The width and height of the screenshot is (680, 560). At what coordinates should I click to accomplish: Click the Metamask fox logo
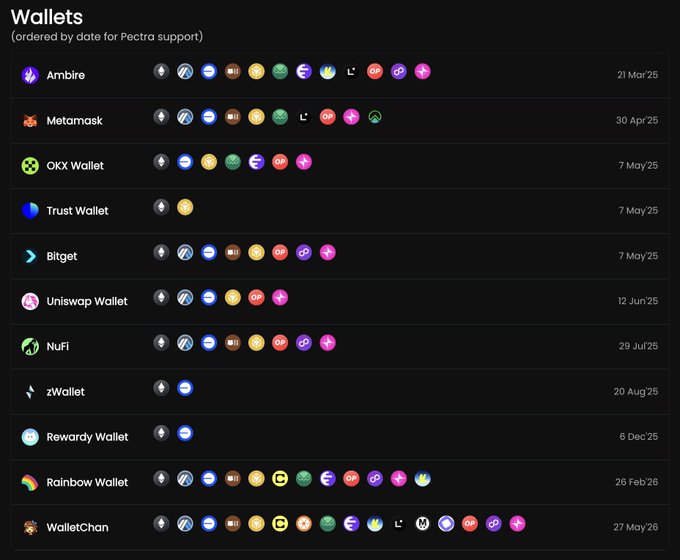tap(30, 121)
